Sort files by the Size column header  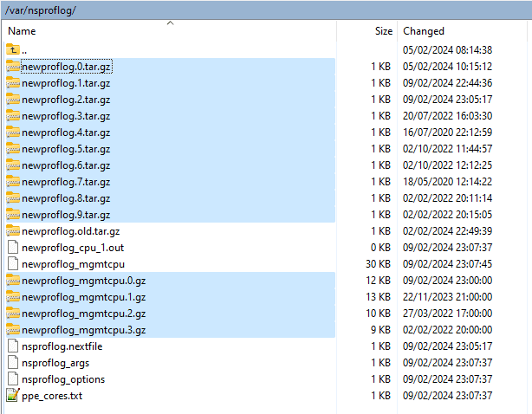pyautogui.click(x=383, y=31)
